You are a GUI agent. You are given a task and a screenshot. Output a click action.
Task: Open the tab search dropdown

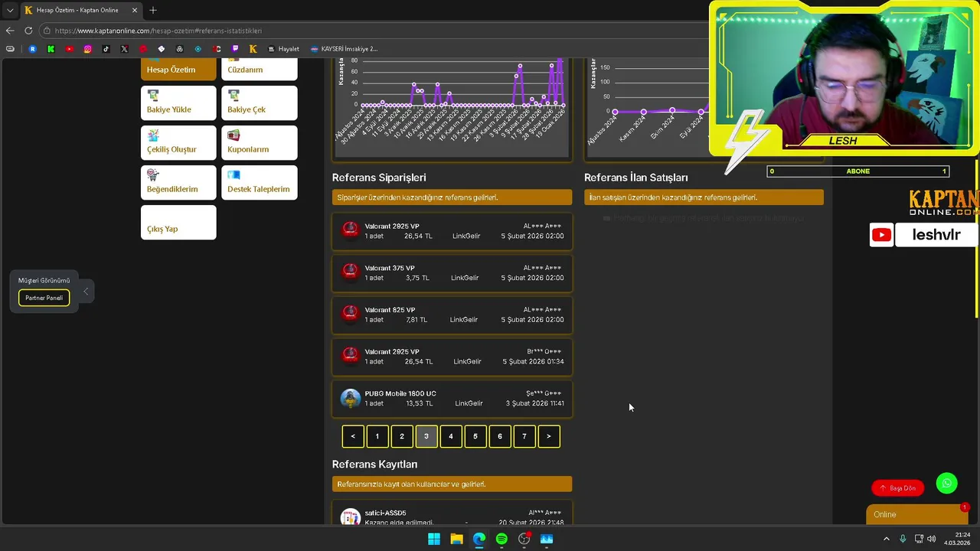pos(10,10)
